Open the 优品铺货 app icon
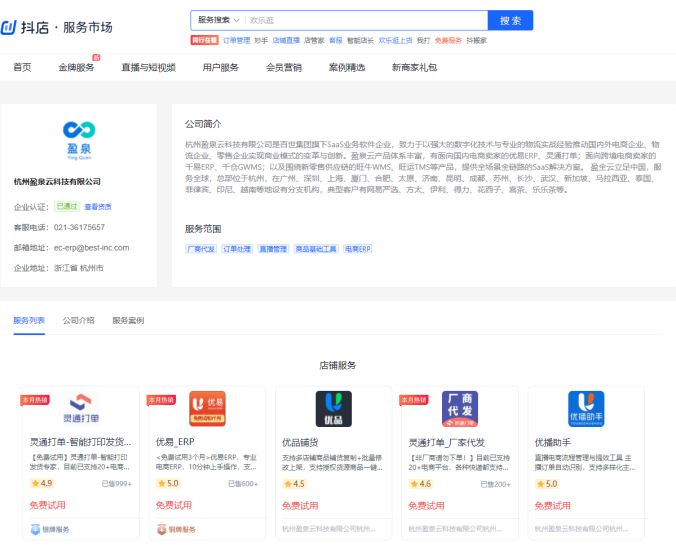Image resolution: width=676 pixels, height=546 pixels. point(333,409)
